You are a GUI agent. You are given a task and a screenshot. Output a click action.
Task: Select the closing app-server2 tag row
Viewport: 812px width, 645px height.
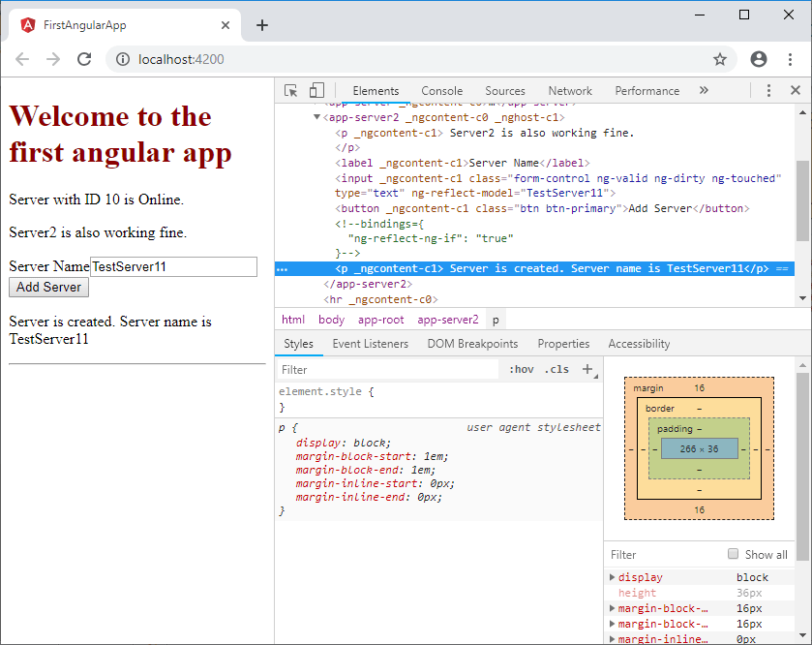click(368, 284)
